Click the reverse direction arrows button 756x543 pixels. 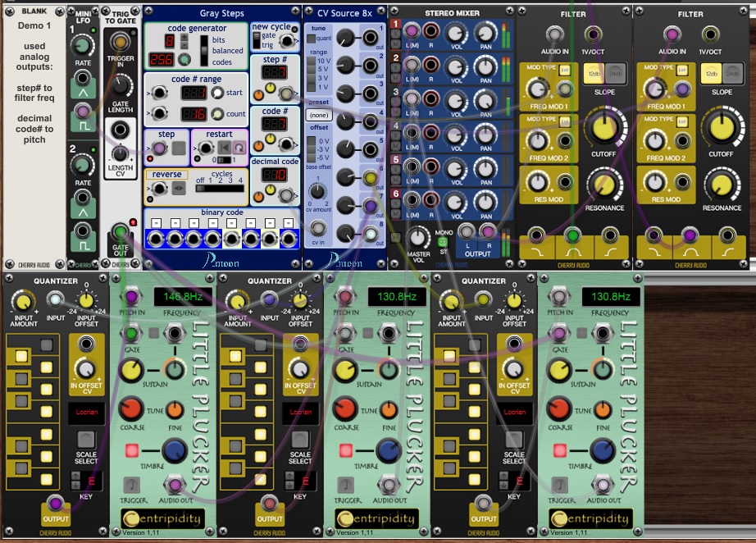pyautogui.click(x=178, y=189)
